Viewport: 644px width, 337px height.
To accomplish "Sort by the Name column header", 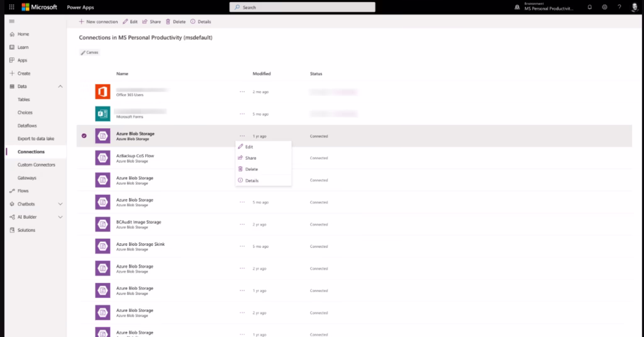I will (x=123, y=74).
